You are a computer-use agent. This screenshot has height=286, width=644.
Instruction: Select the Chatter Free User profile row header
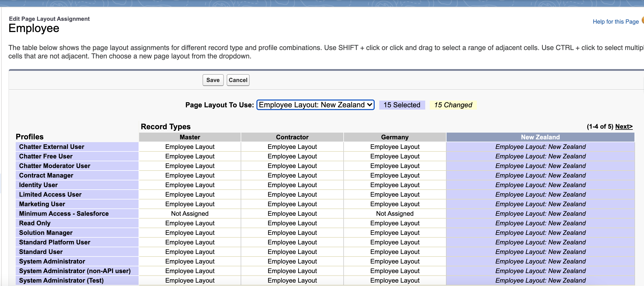click(46, 156)
